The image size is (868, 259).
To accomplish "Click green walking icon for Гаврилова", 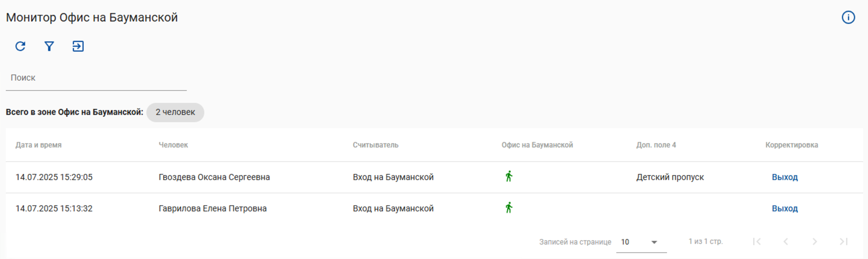I will pos(509,208).
